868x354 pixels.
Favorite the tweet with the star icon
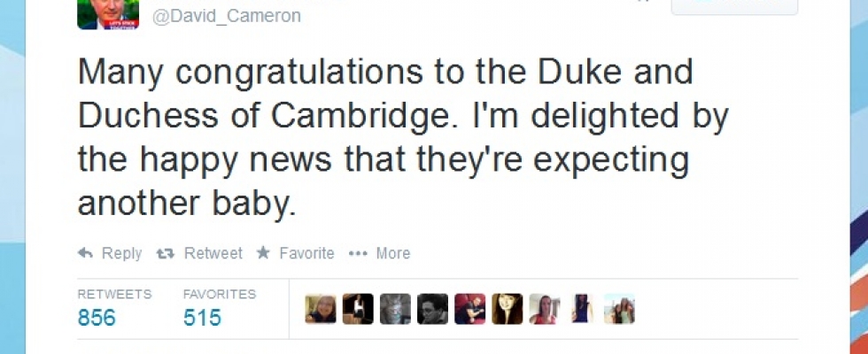pos(263,254)
